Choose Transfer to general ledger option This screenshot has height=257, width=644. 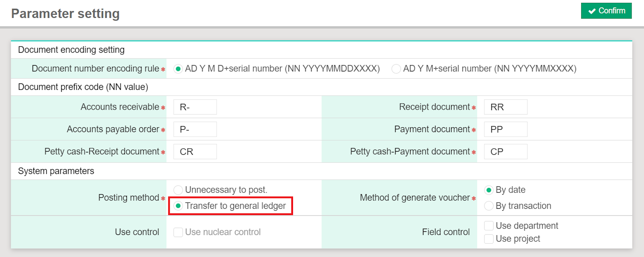coord(178,206)
